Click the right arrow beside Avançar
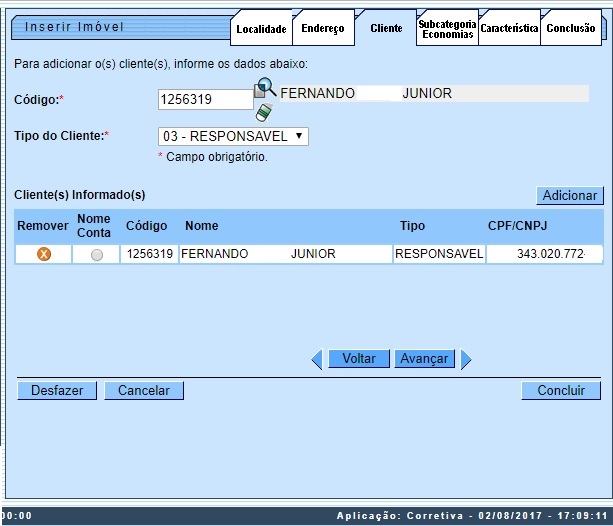The image size is (613, 526). (466, 359)
